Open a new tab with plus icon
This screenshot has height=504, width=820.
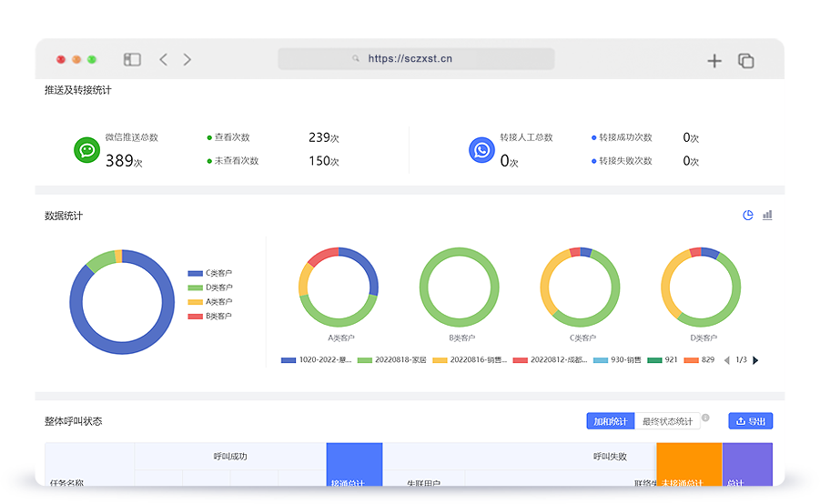pos(714,61)
